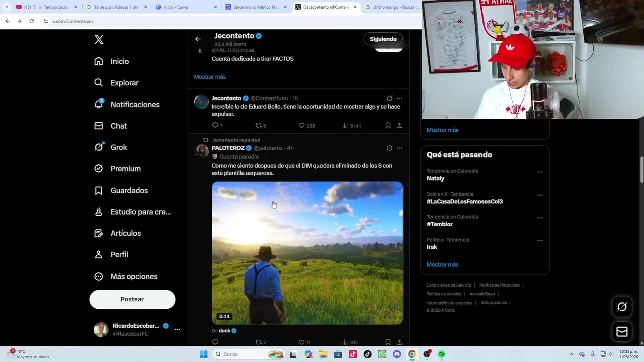This screenshot has width=644, height=362.
Task: Click the Siguiendo button
Action: (383, 39)
